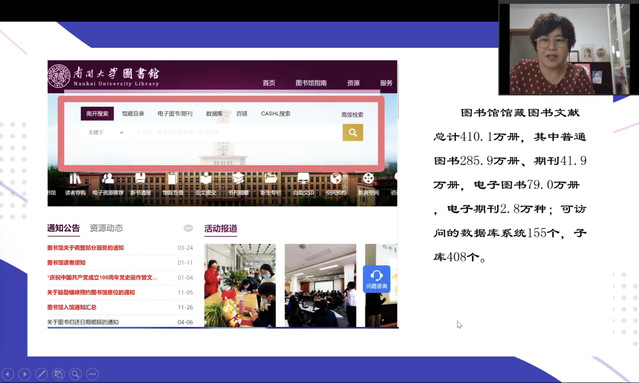Viewport: 639px width, 383px height.
Task: Open more slideshow options (three dots)
Action: (93, 374)
